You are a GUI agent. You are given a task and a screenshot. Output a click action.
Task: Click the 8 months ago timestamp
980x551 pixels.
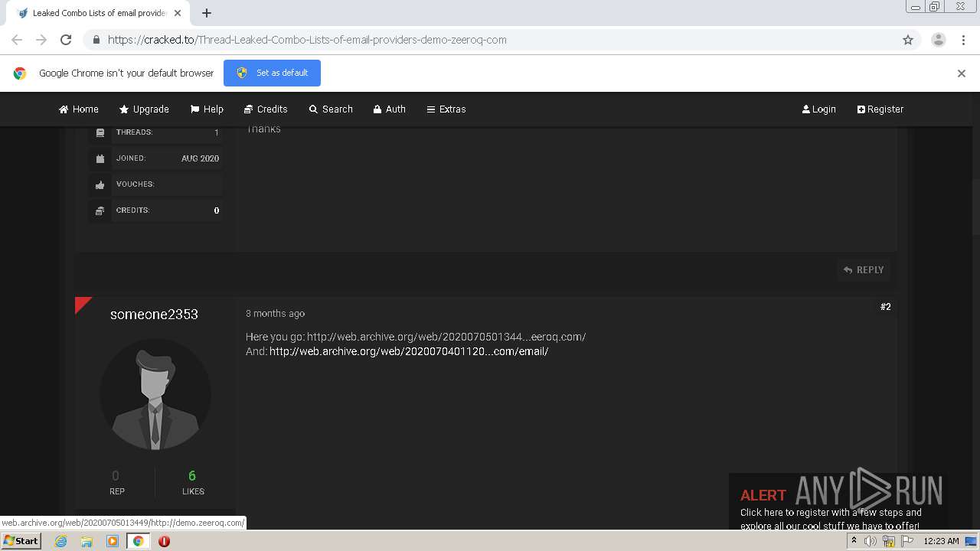coord(275,314)
